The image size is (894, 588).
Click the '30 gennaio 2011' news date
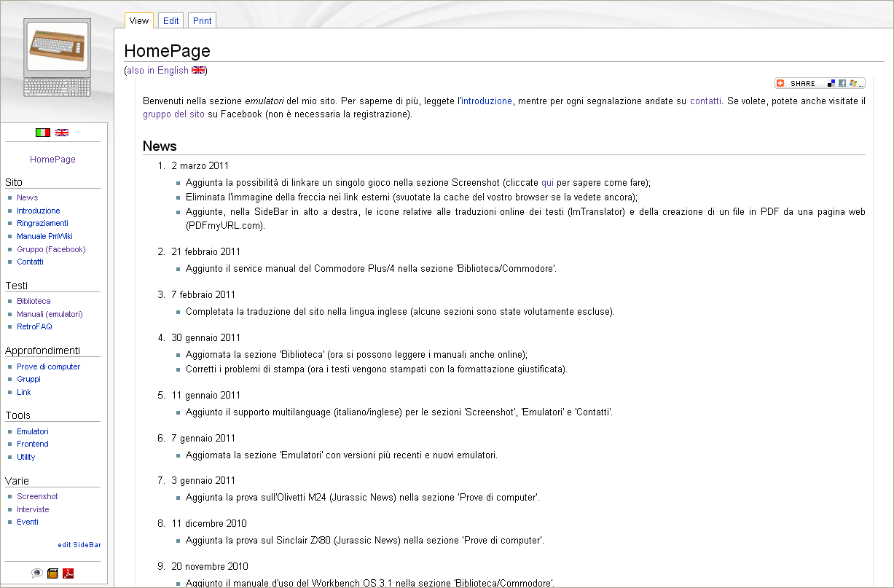[x=206, y=338]
